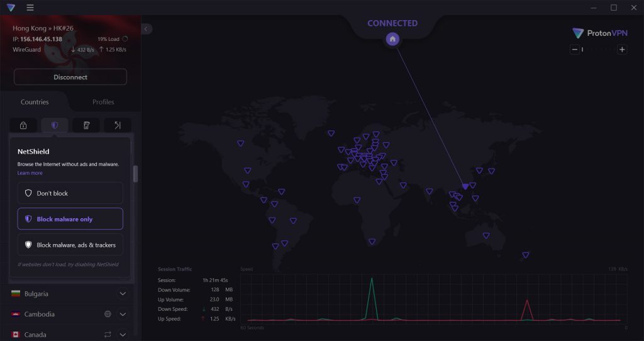Select the South Korea server marker
This screenshot has height=341, width=644.
point(479,170)
